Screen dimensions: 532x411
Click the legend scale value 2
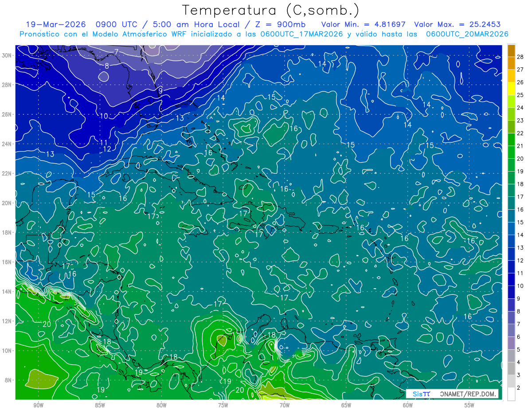(519, 388)
